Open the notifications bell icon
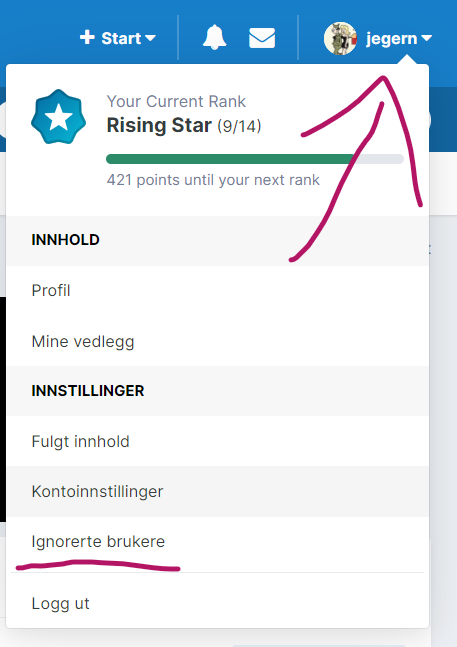The width and height of the screenshot is (457, 647). tap(214, 38)
